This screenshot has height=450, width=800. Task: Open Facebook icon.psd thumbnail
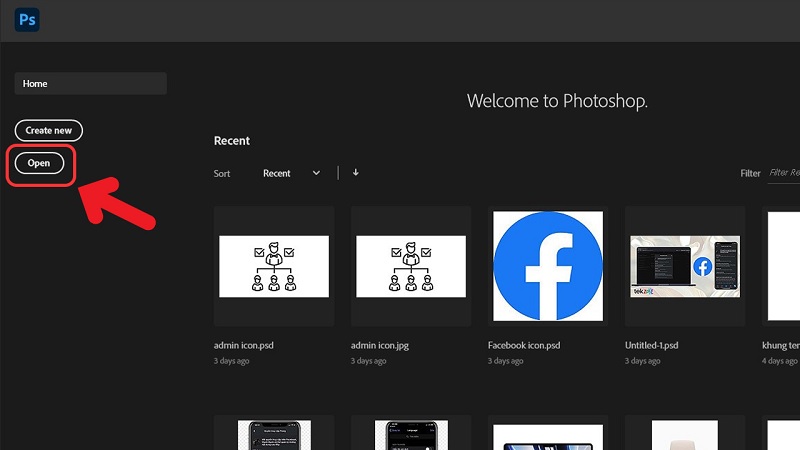[548, 266]
